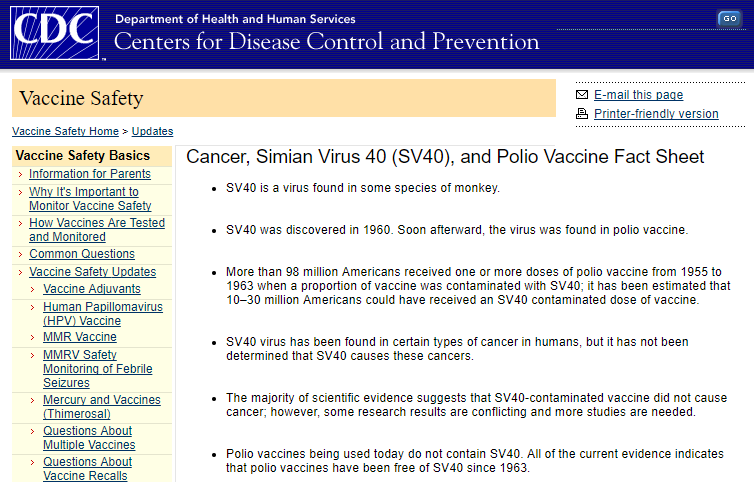Open How Vaccines Are Tested and Monitored

pos(97,230)
